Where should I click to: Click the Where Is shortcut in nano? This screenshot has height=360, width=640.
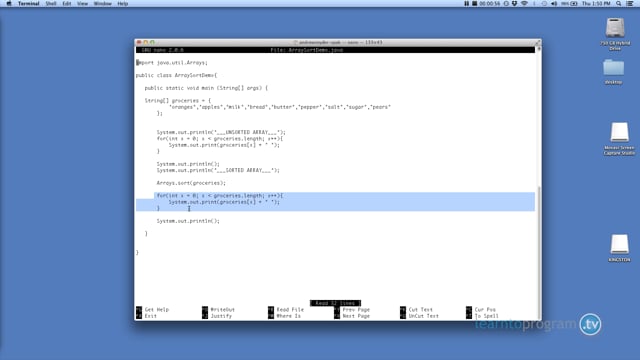pos(284,316)
